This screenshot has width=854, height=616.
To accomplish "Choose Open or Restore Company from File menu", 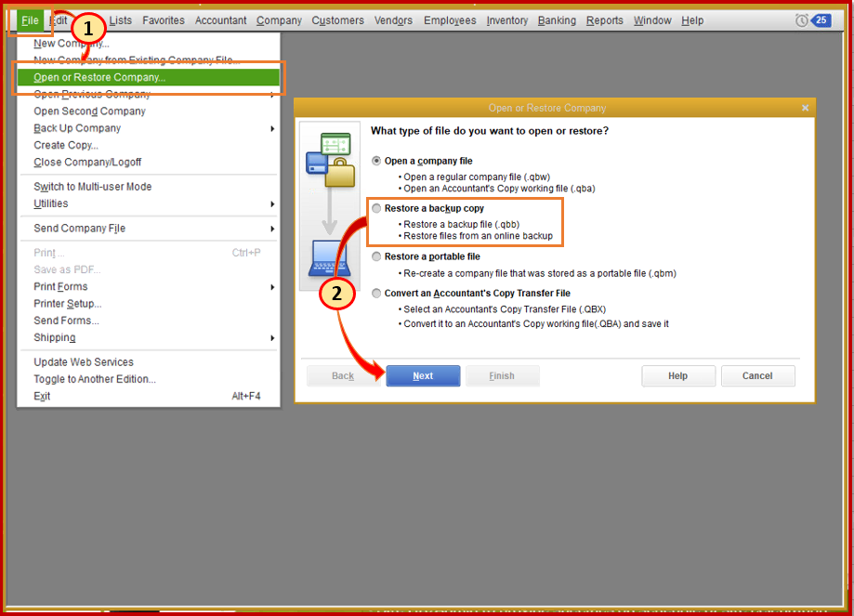I will [x=148, y=77].
